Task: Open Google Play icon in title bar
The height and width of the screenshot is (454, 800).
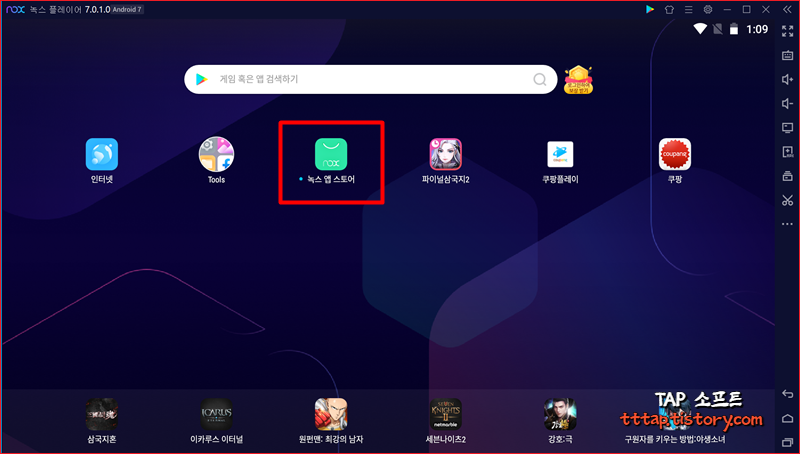Action: pyautogui.click(x=650, y=9)
